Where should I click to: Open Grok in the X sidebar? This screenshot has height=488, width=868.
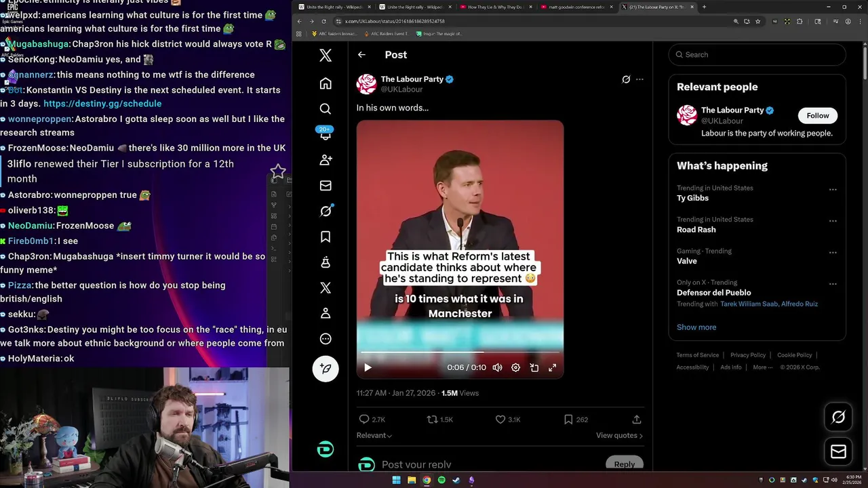pyautogui.click(x=325, y=211)
